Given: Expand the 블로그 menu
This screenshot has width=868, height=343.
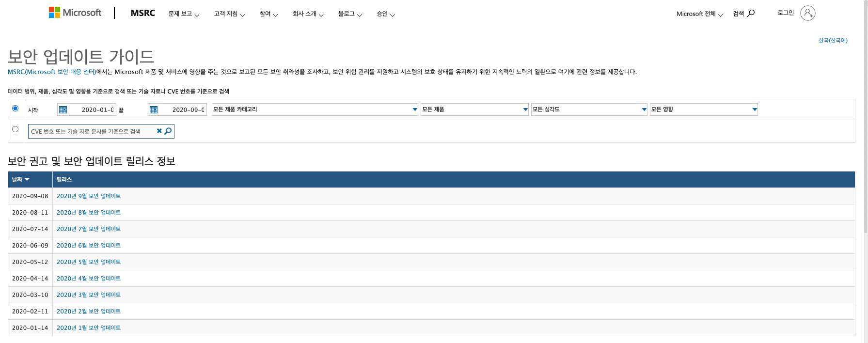Looking at the screenshot, I should coord(350,14).
